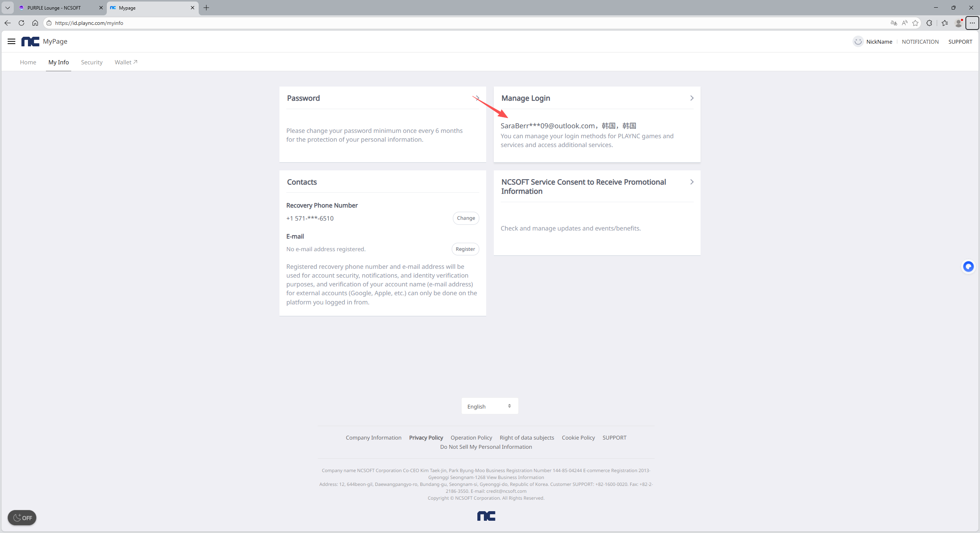Open the hamburger menu next to NC logo
The width and height of the screenshot is (980, 533).
pyautogui.click(x=11, y=41)
